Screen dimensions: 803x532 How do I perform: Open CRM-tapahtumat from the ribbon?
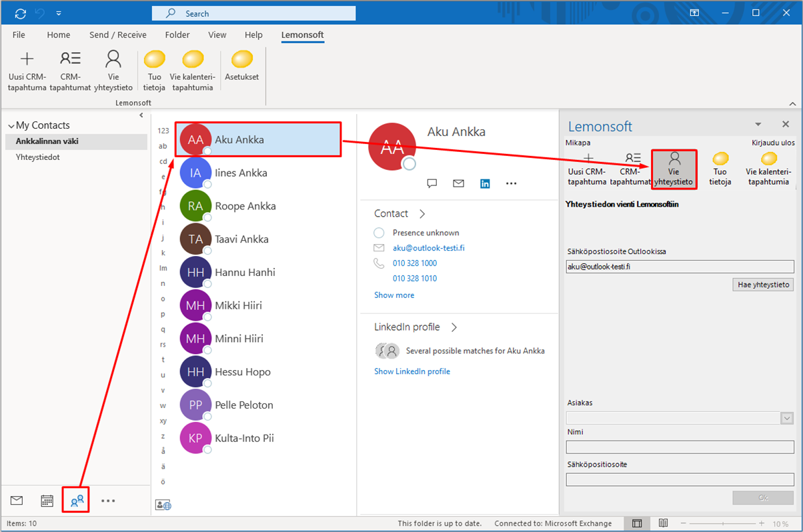coord(70,71)
